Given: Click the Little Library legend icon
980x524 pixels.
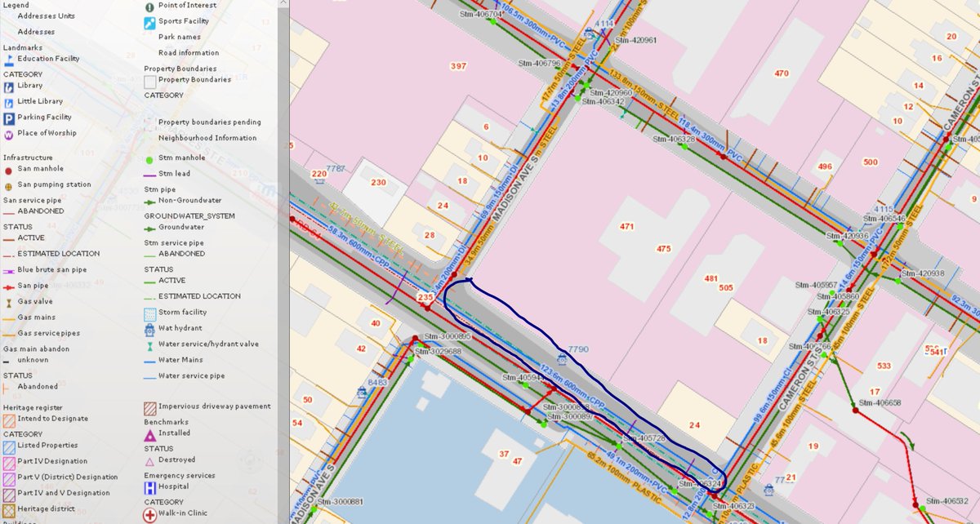Looking at the screenshot, I should coord(10,102).
